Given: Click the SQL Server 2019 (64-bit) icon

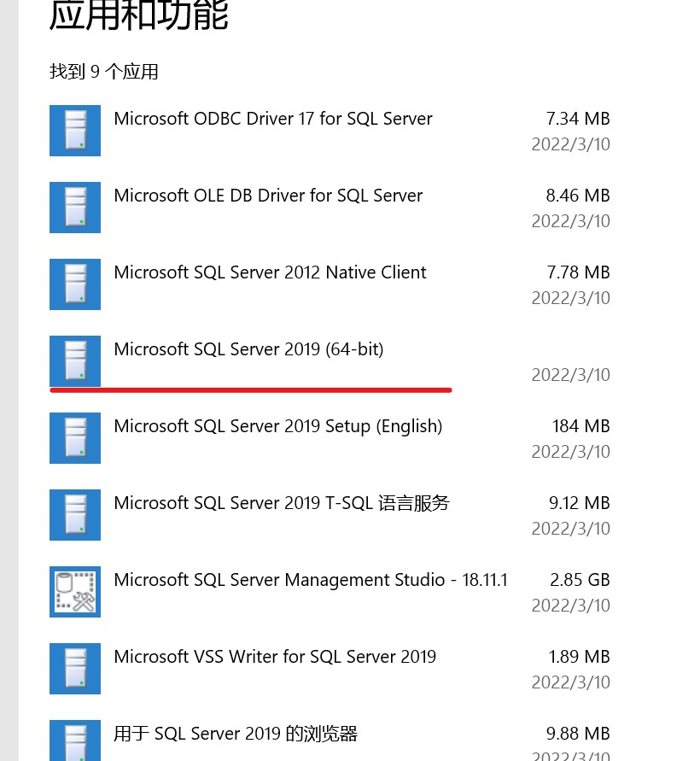Looking at the screenshot, I should (75, 361).
